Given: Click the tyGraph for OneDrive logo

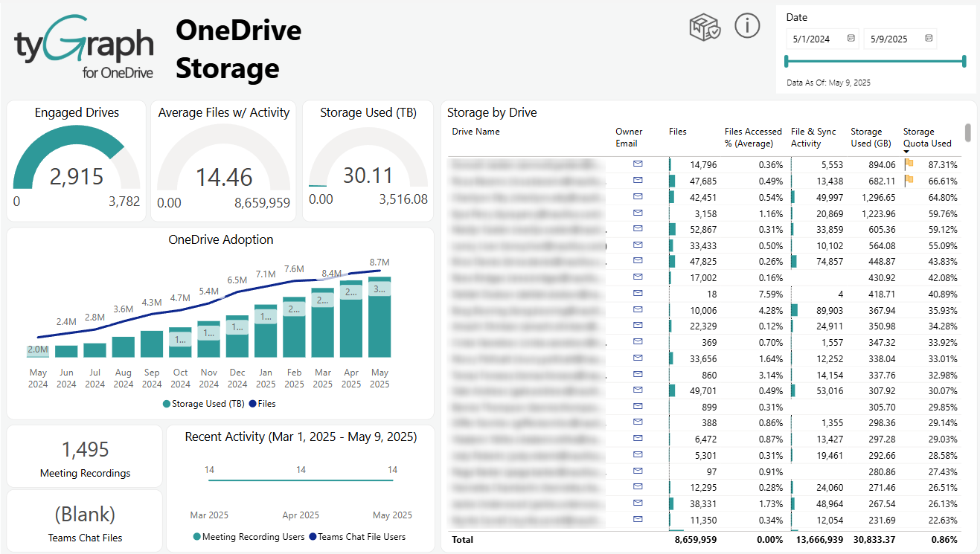Looking at the screenshot, I should pos(82,45).
